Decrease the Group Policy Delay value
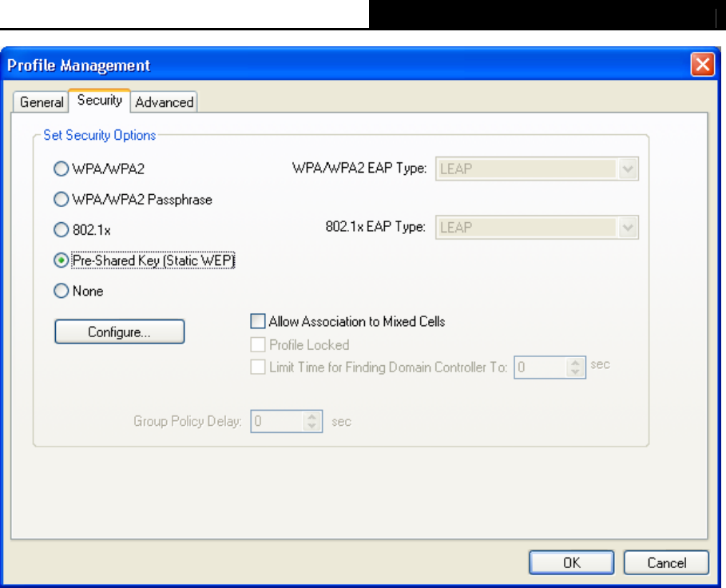 click(312, 427)
